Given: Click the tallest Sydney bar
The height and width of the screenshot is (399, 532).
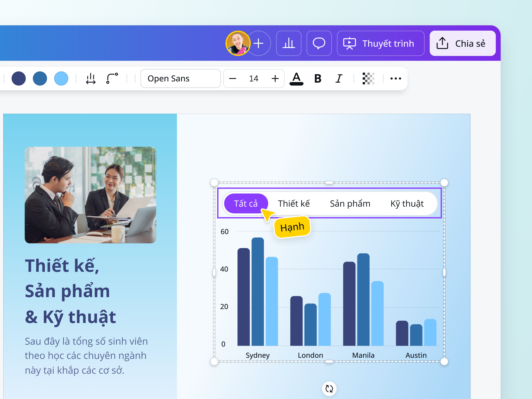Looking at the screenshot, I should (x=258, y=292).
